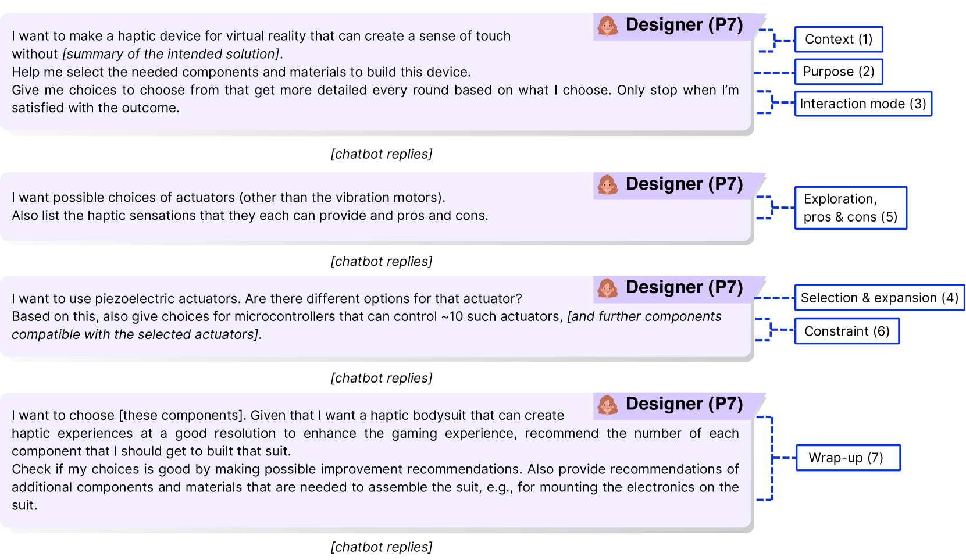Select the Wrap-up (7) annotation box
The width and height of the screenshot is (966, 560).
point(847,458)
